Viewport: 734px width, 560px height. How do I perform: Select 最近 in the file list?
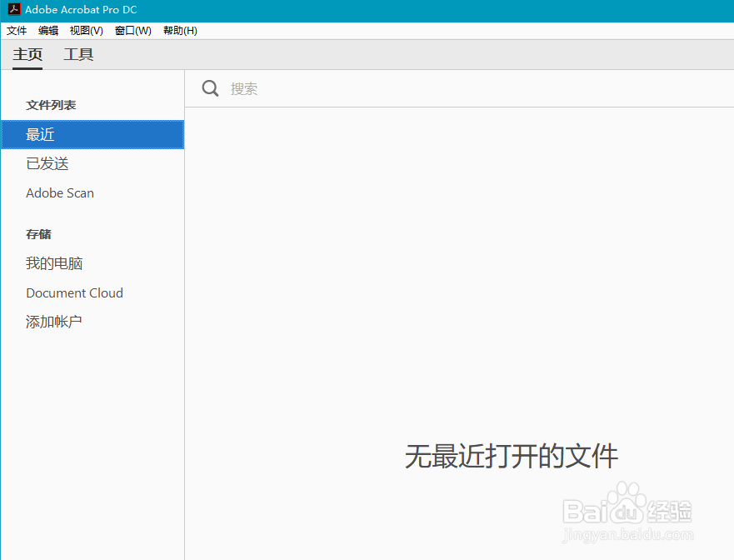pos(92,134)
